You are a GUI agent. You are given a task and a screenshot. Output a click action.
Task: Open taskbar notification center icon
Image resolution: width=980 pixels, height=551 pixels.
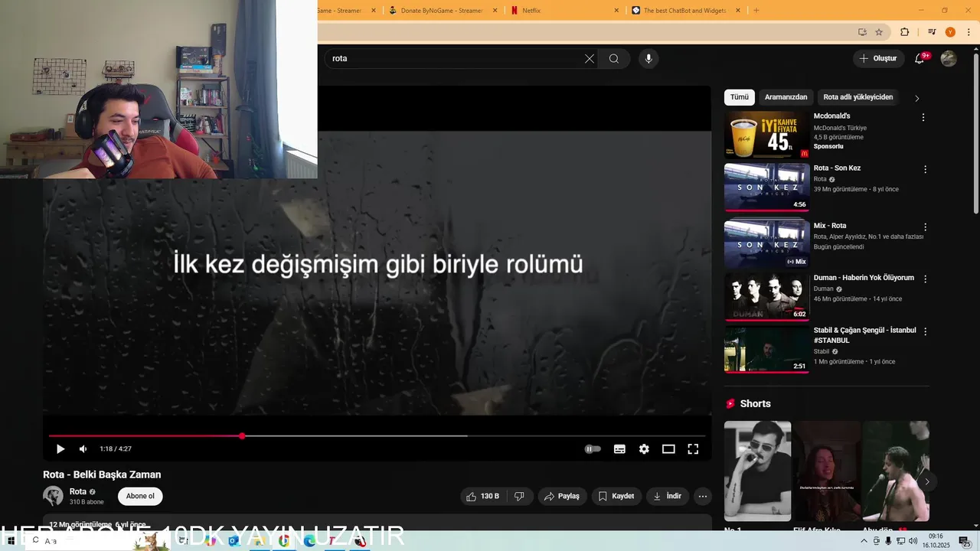click(x=964, y=541)
